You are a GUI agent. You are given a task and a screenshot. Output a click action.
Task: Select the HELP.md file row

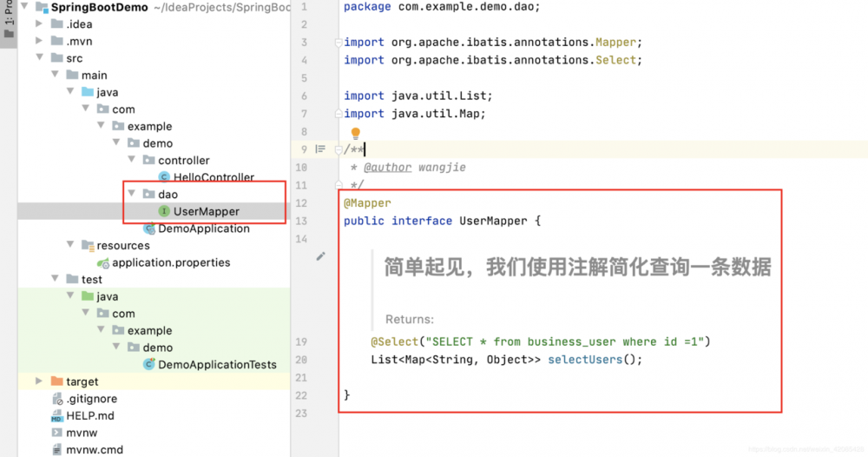point(89,416)
